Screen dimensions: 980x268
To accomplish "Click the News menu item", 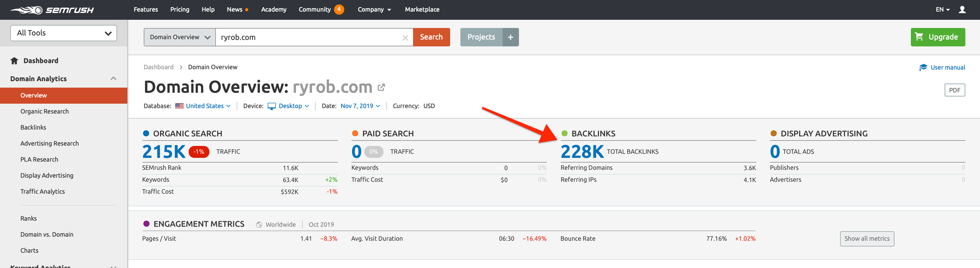I will click(x=234, y=10).
